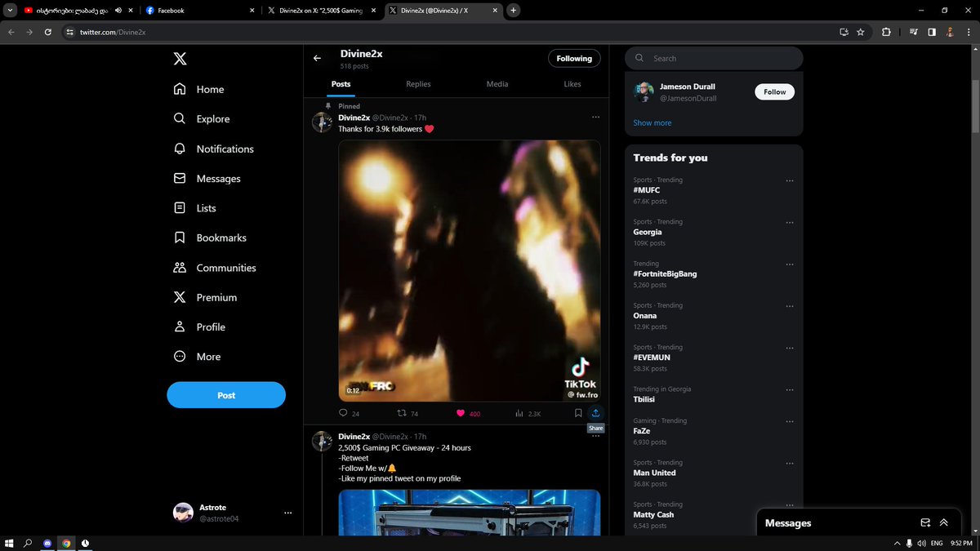Open Windows taskbar search
Screen dimensions: 980x551
pyautogui.click(x=28, y=543)
